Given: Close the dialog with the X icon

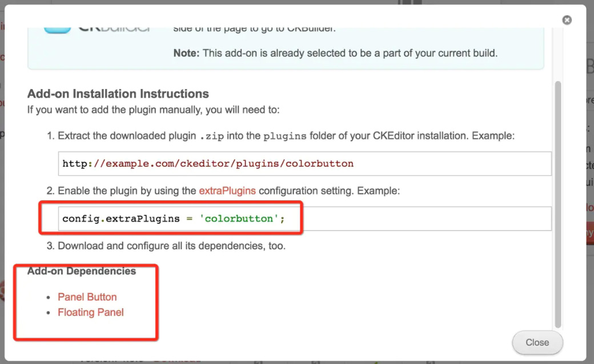Looking at the screenshot, I should 567,20.
